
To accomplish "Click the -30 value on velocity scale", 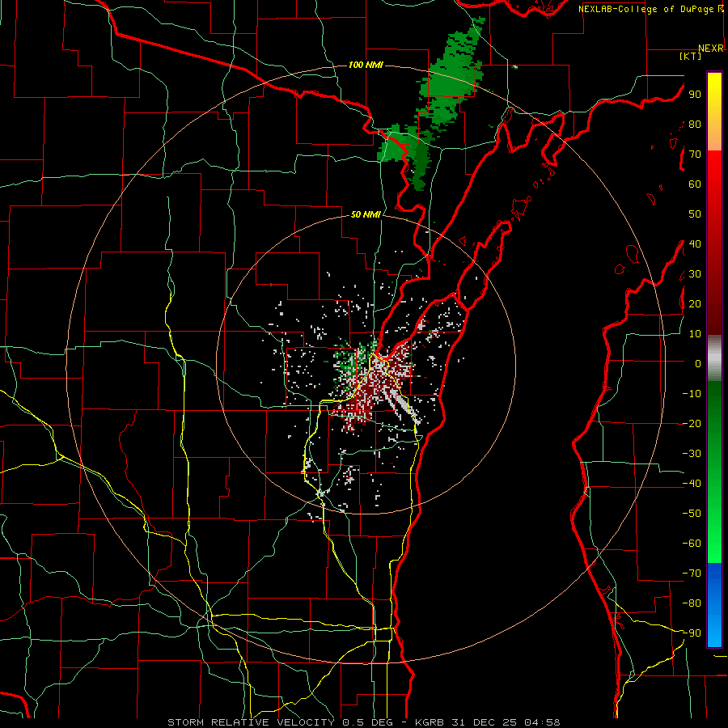I will [692, 454].
